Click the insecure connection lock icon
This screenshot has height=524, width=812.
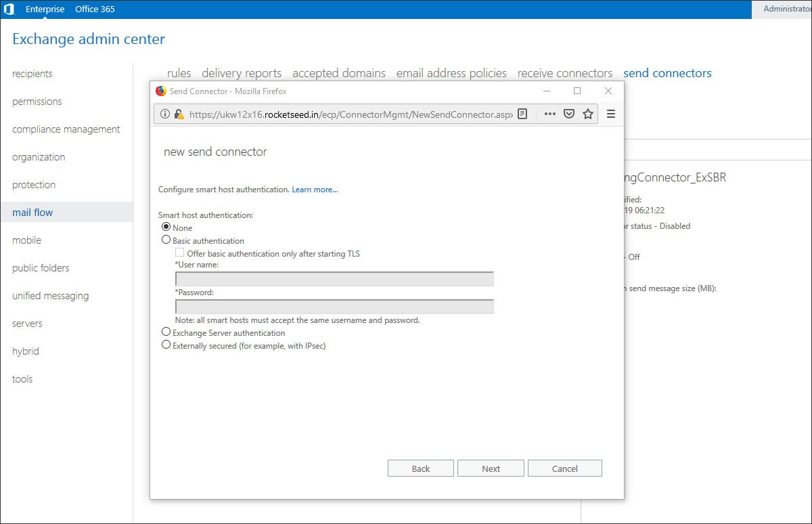(179, 114)
